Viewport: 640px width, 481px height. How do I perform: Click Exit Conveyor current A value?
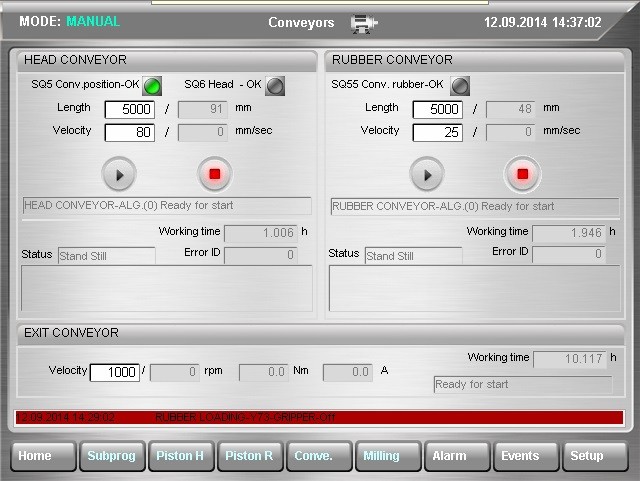(x=348, y=372)
